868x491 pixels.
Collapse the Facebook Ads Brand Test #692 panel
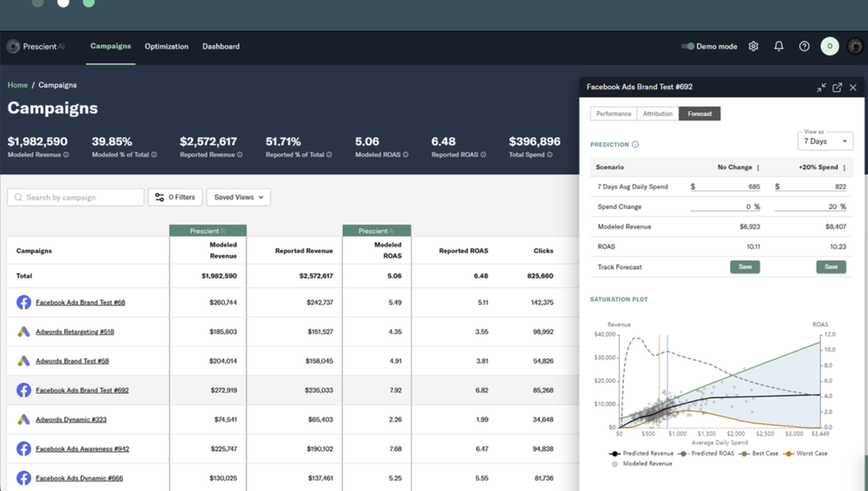[821, 88]
